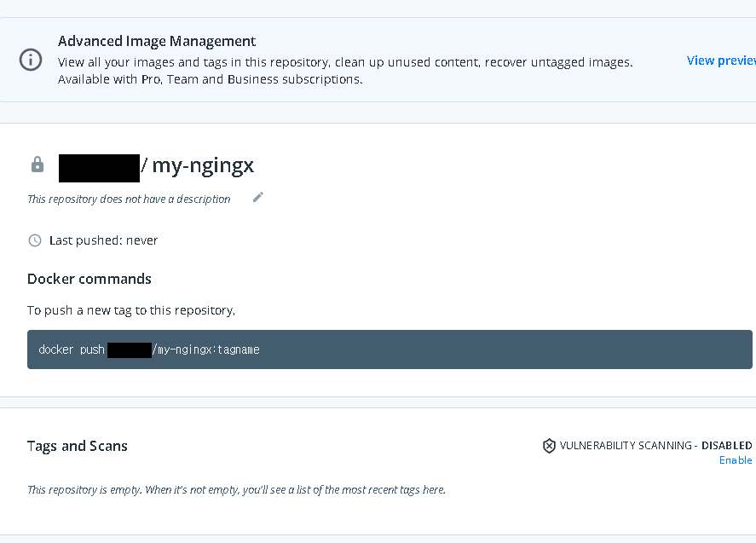Open the View preview link
Screen dimensions: 756x543
tap(721, 61)
